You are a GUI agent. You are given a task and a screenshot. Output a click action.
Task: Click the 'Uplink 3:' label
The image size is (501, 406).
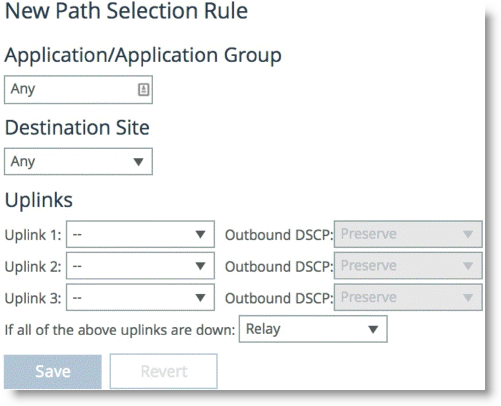[x=33, y=298]
